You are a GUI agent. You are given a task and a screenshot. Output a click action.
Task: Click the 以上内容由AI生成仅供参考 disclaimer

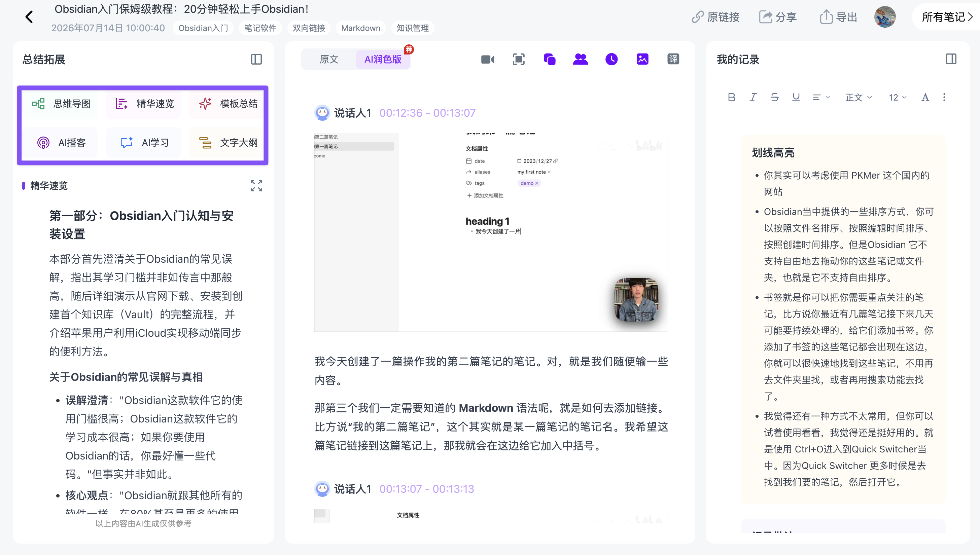(x=143, y=523)
